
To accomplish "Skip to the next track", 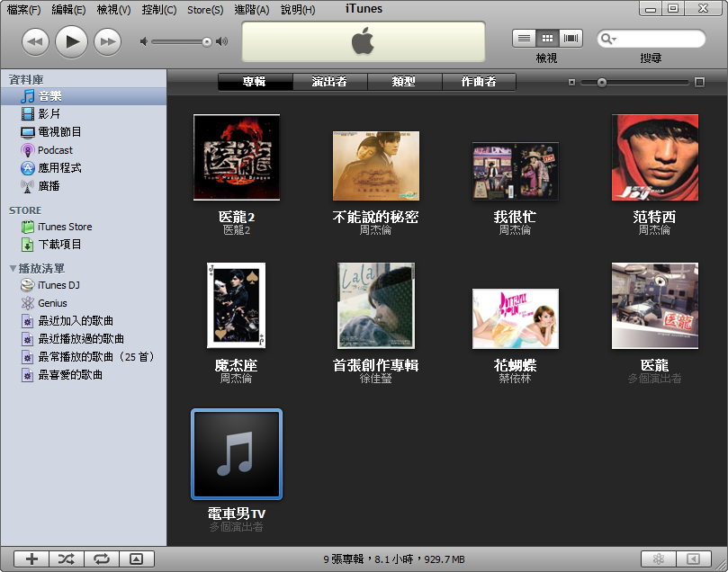I will point(108,41).
